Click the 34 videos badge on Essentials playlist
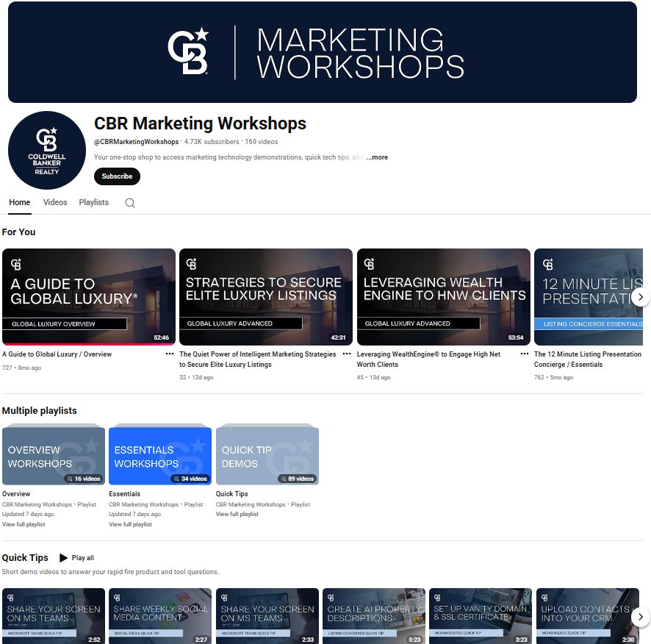This screenshot has width=651, height=644. click(190, 479)
